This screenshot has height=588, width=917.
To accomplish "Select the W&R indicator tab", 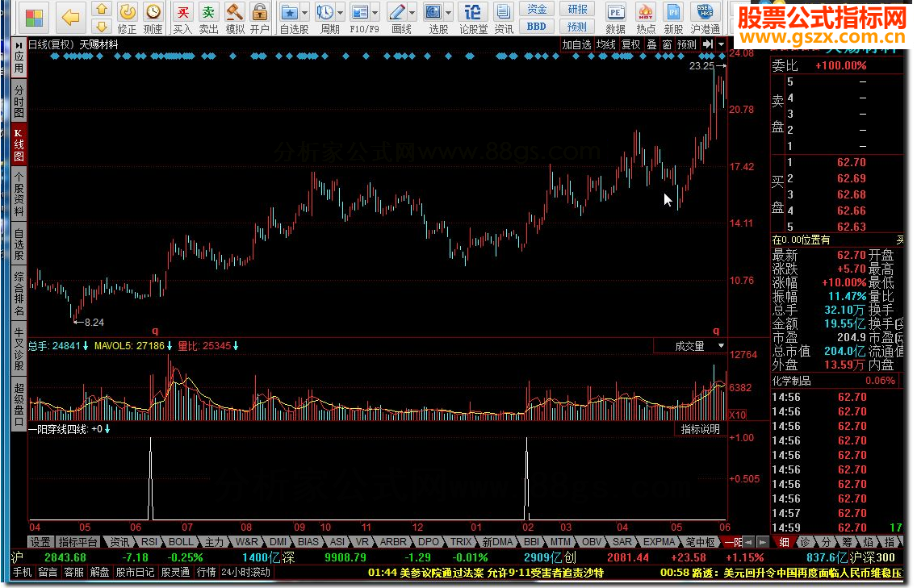I will pyautogui.click(x=247, y=542).
